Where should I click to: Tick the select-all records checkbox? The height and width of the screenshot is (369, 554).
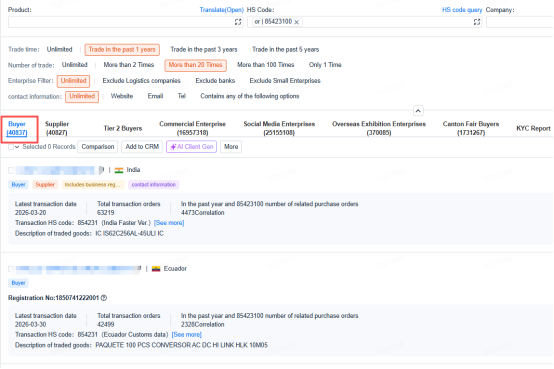point(11,147)
